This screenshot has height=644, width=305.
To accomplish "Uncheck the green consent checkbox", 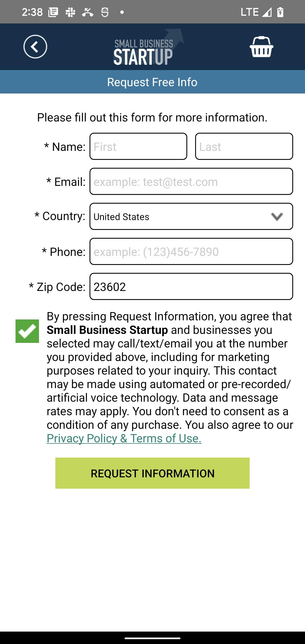I will tap(27, 331).
